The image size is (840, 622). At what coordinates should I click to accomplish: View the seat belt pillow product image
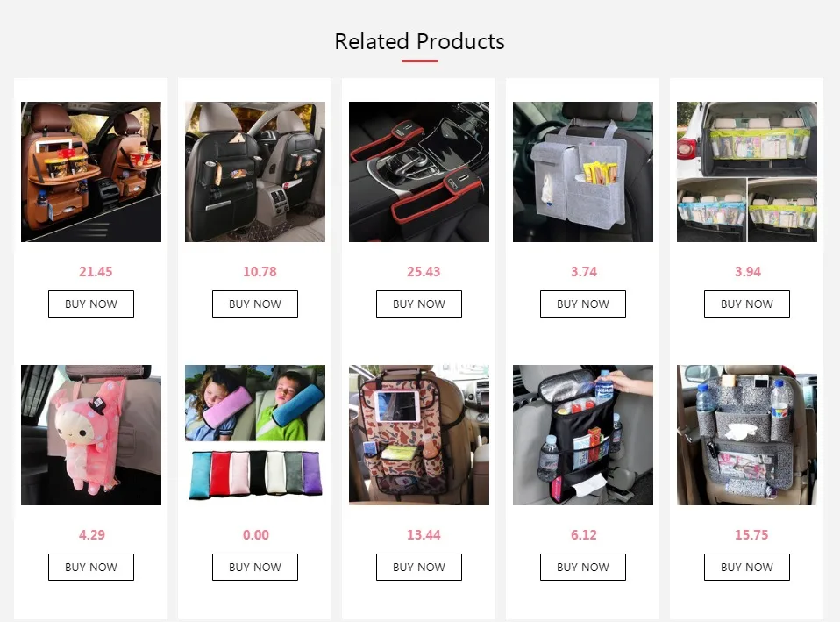tap(255, 435)
